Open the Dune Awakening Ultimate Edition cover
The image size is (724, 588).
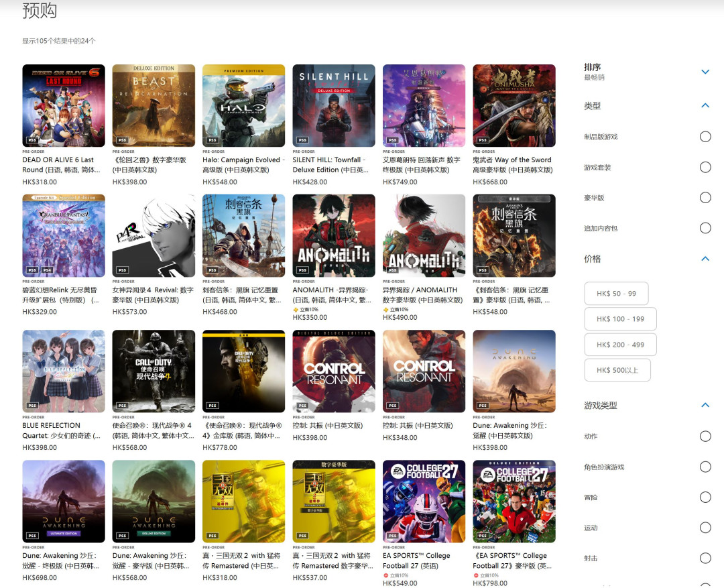click(64, 501)
